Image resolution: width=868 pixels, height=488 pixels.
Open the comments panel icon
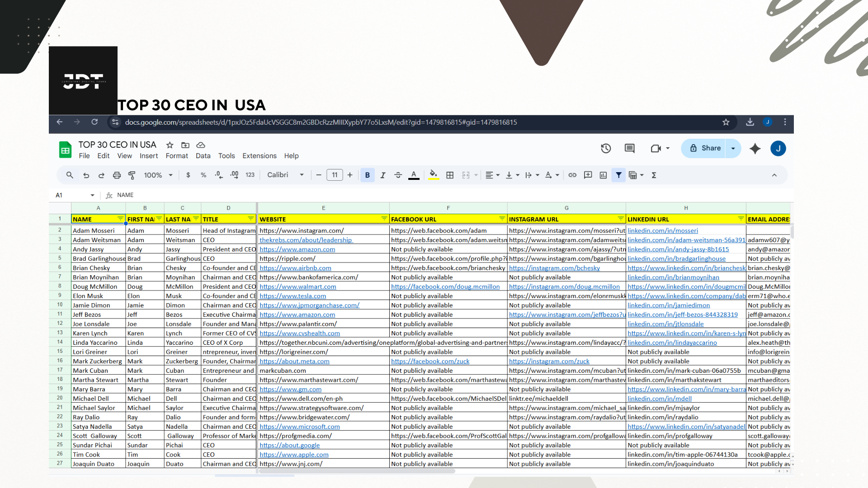point(629,148)
